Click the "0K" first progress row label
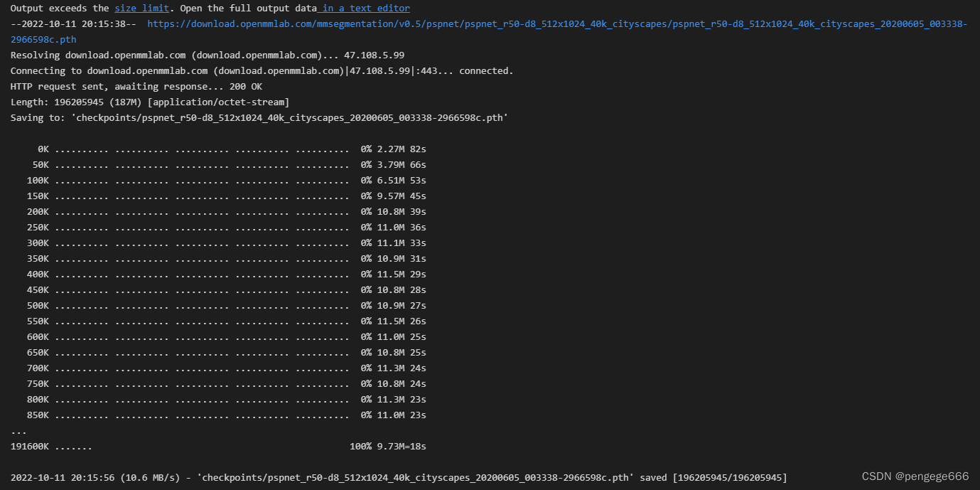Screen dimensions: 980x490 click(42, 149)
